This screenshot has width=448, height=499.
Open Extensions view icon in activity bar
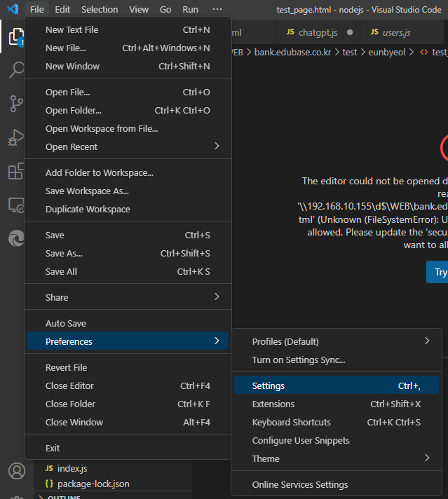point(16,172)
